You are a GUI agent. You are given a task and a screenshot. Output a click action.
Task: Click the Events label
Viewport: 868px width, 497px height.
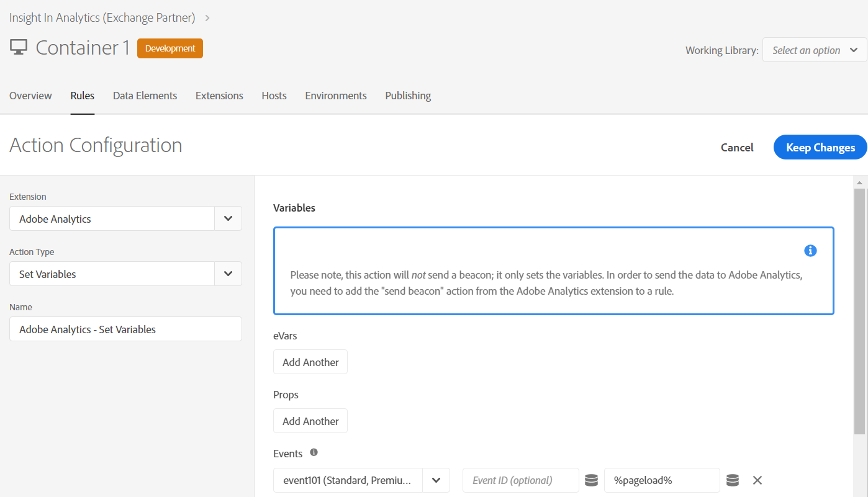(288, 454)
